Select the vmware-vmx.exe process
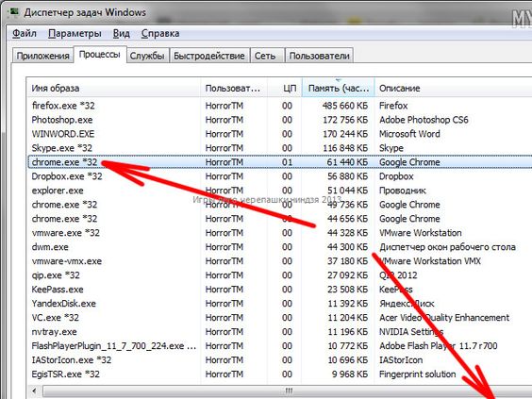Screen dimensions: 532x399 pyautogui.click(x=279, y=261)
